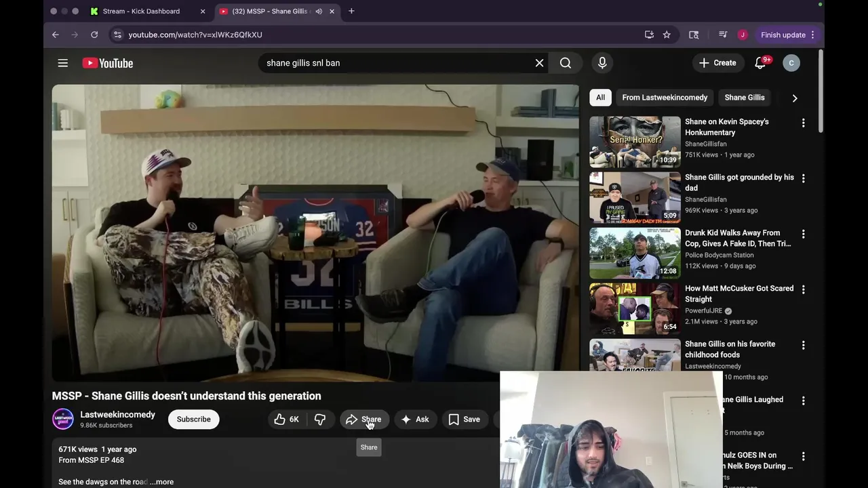
Task: Click the address bar URL
Action: [x=195, y=35]
